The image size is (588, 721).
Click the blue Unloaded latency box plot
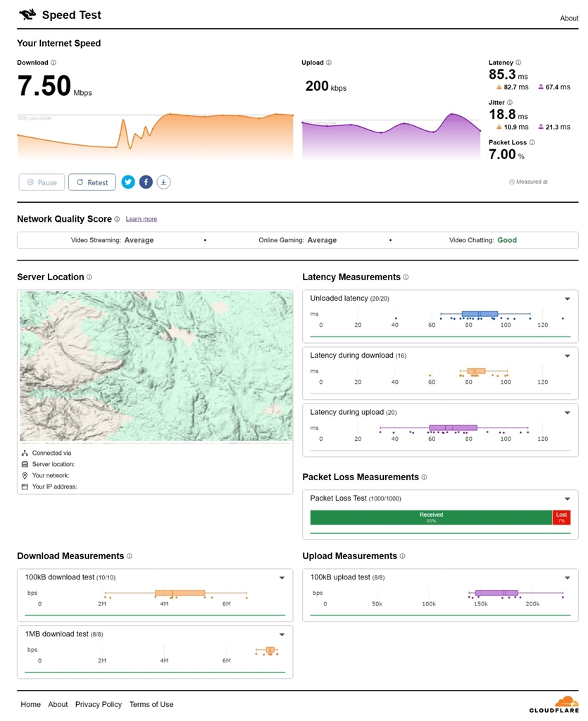[x=480, y=315]
